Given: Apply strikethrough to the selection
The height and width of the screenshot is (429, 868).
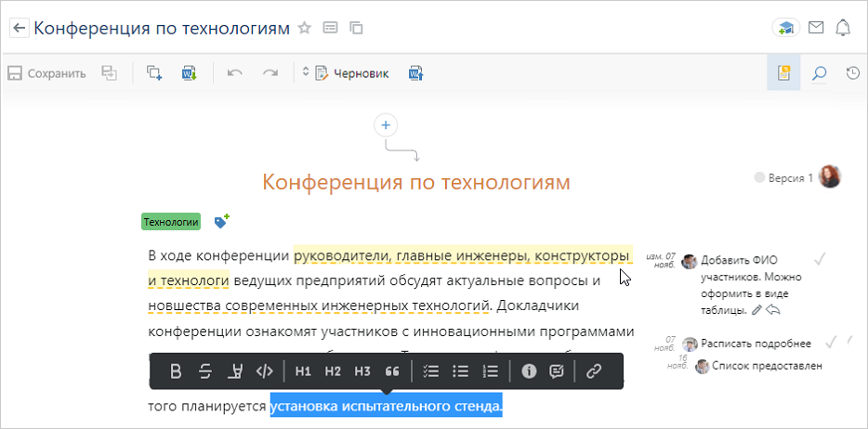Looking at the screenshot, I should click(x=205, y=371).
